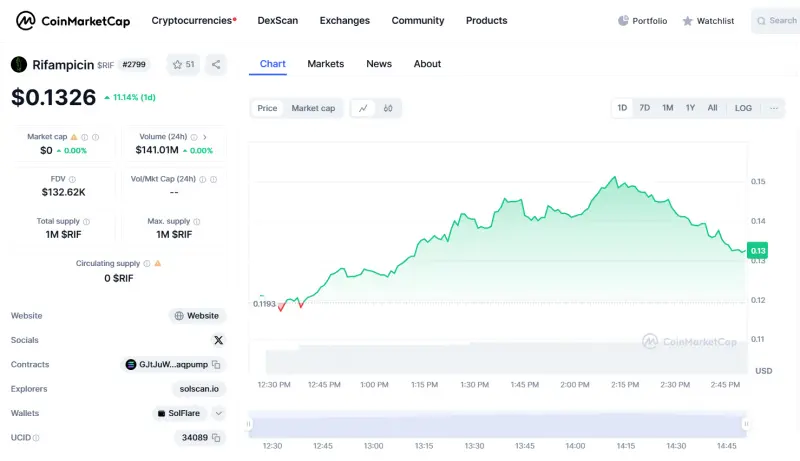Switch to the Markets tab

click(x=325, y=64)
